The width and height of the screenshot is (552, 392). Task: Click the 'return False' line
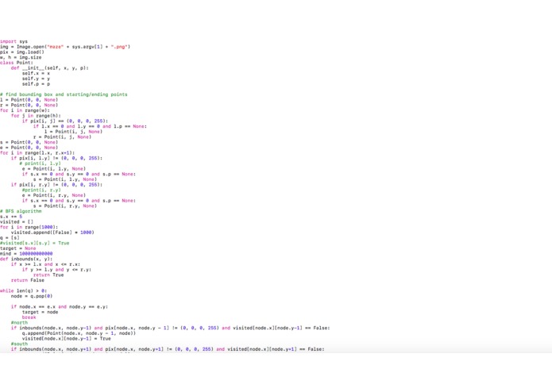[28, 280]
